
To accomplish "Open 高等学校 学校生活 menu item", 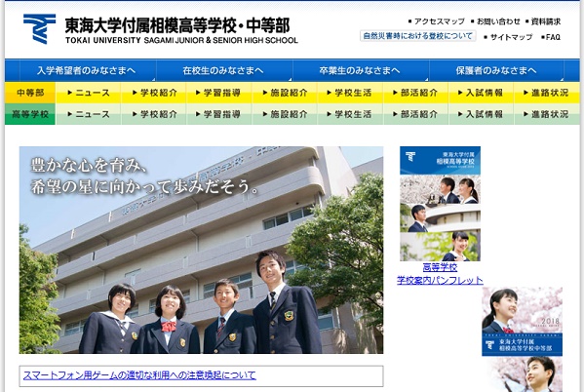I will click(x=350, y=114).
